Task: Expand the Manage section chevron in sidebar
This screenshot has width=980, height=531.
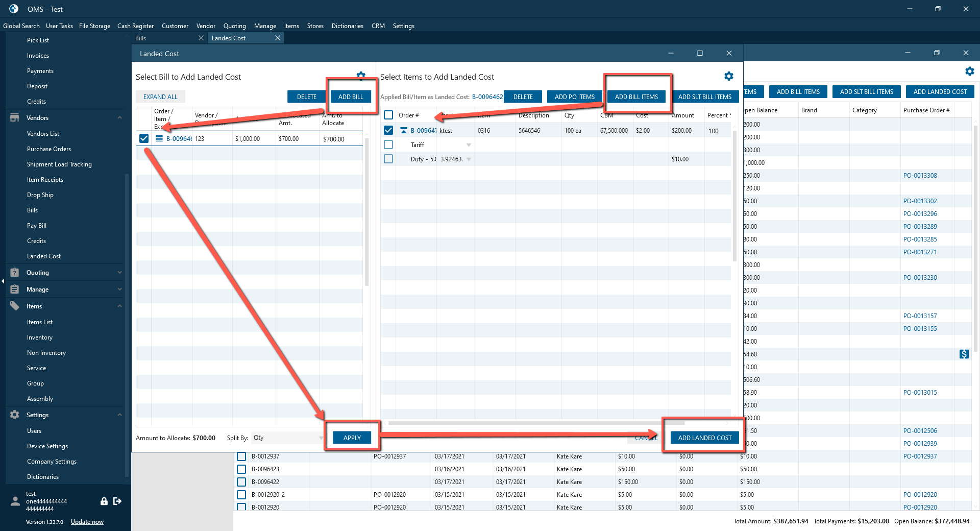Action: pyautogui.click(x=119, y=289)
